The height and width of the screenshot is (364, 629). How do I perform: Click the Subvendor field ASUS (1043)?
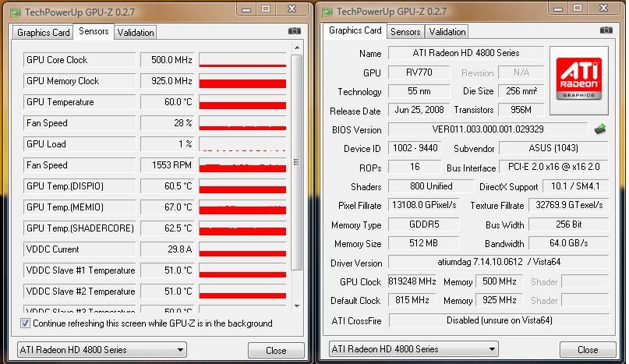tap(553, 148)
